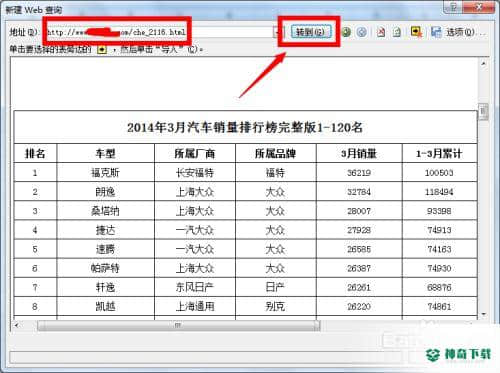Click the grey Forward navigation icon
500x373 pixels.
tap(362, 32)
